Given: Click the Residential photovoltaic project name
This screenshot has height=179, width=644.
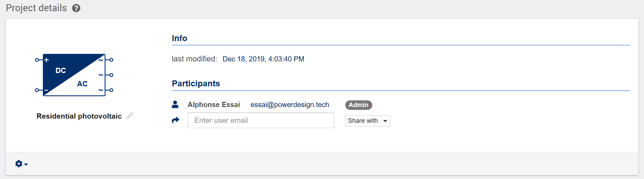Looking at the screenshot, I should (x=79, y=116).
